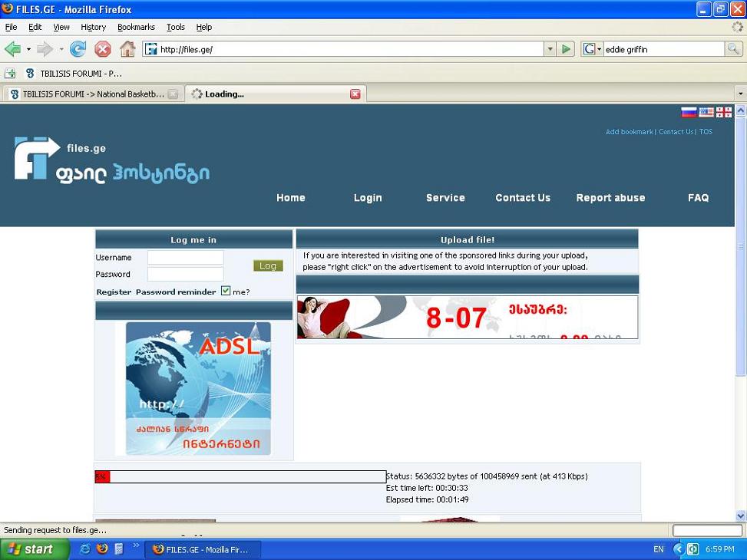Open the FAQ link
This screenshot has width=747, height=560.
coord(698,198)
